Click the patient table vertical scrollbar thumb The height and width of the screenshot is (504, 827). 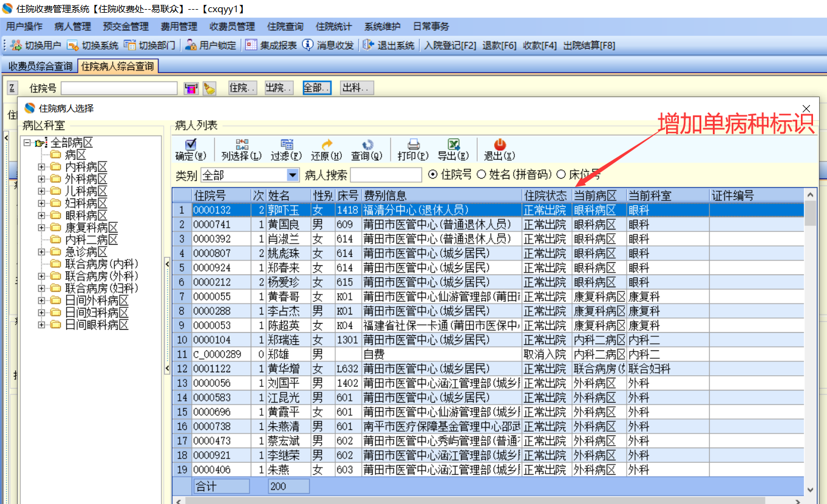pos(810,214)
